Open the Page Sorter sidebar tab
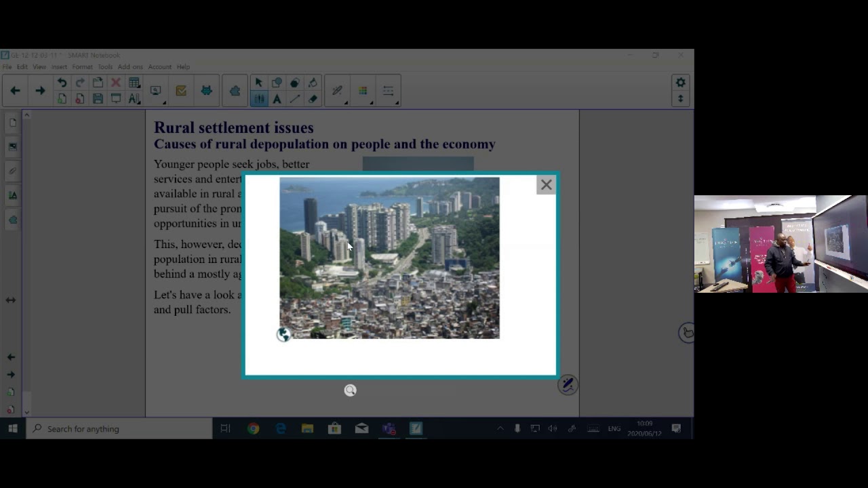 [12, 123]
